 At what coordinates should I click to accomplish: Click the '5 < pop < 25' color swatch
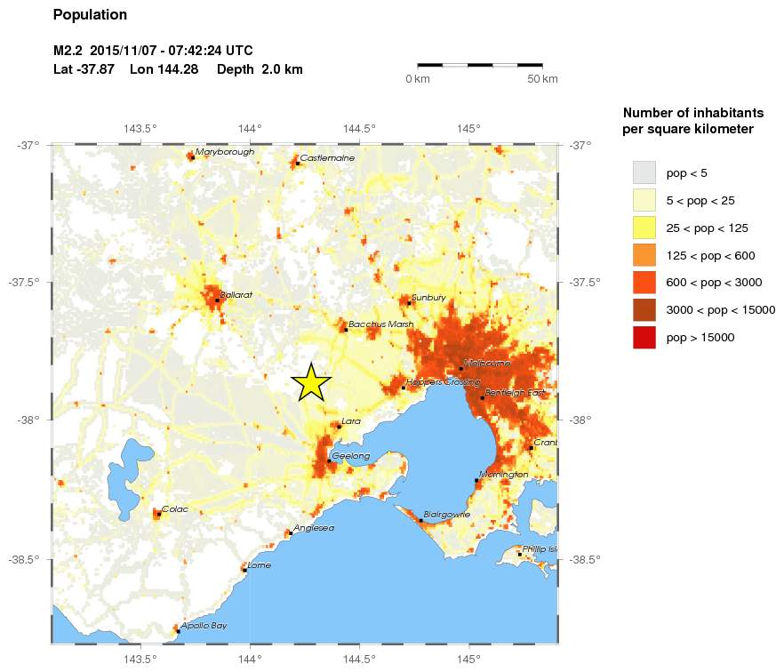click(x=644, y=200)
